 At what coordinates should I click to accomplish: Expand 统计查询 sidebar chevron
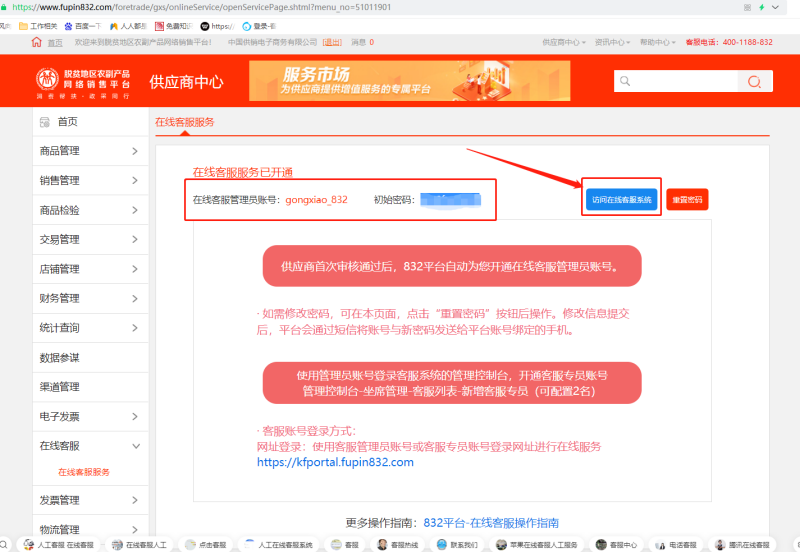click(x=135, y=328)
